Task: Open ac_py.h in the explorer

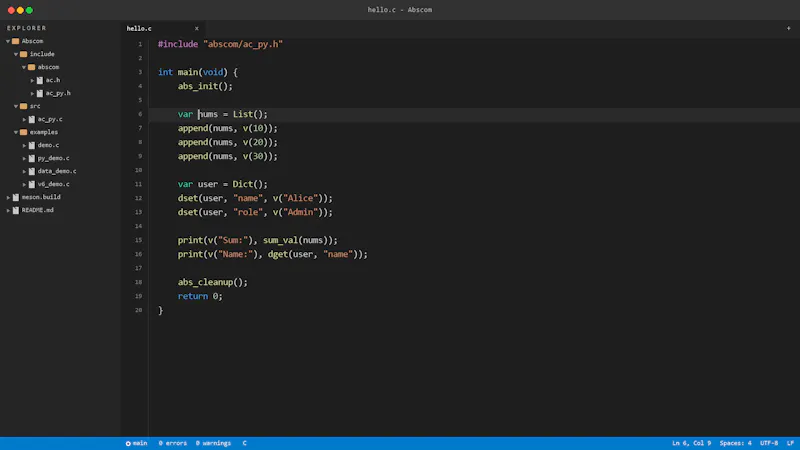Action: click(x=58, y=93)
